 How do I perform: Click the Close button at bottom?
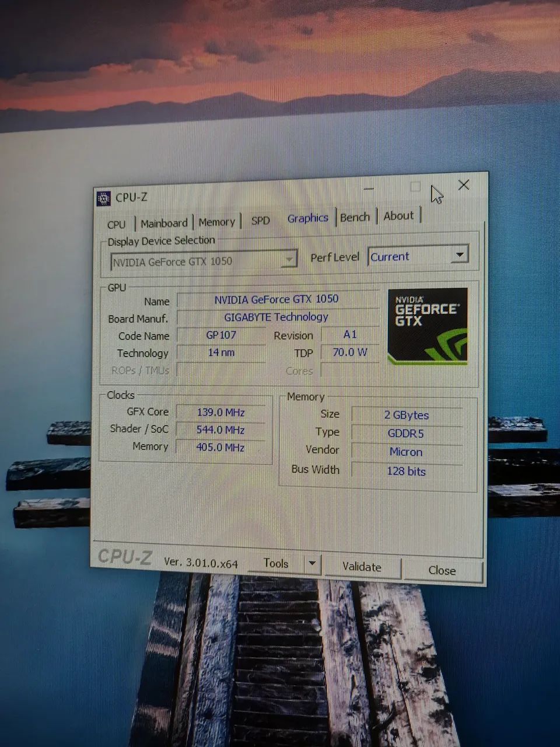(x=442, y=570)
